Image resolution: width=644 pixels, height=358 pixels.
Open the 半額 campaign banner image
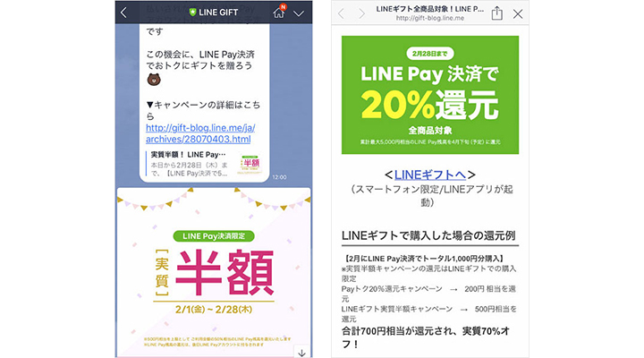[x=214, y=272]
